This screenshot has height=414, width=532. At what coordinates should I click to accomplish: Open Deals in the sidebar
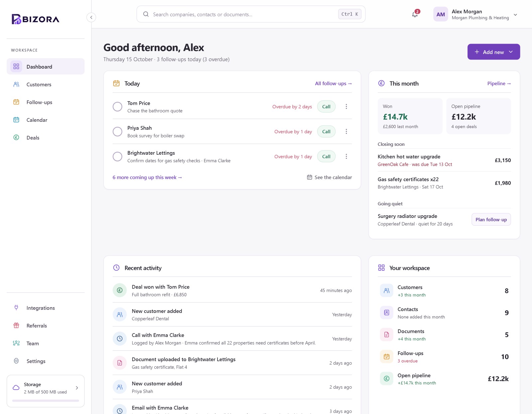pyautogui.click(x=46, y=137)
